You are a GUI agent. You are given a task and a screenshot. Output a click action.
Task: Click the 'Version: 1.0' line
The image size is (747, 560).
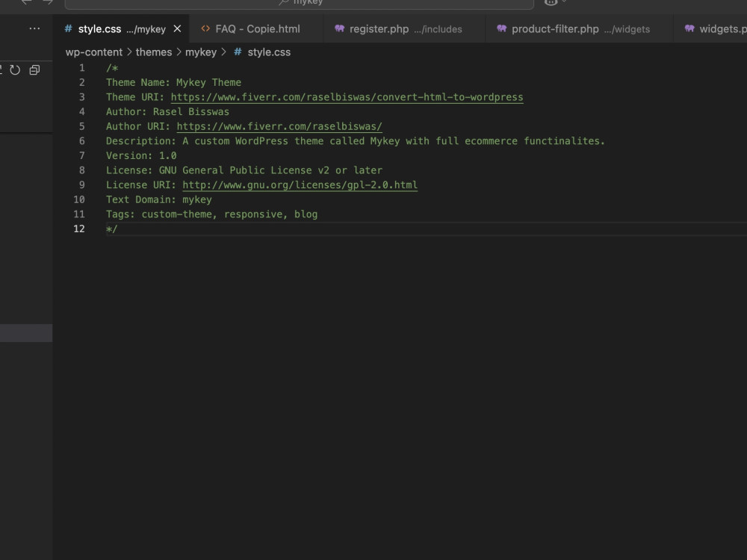click(141, 156)
